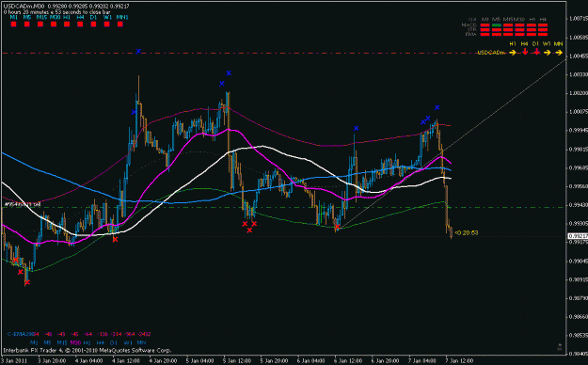Click the red M15 signal square at top-left
588x365 pixels.
click(40, 24)
